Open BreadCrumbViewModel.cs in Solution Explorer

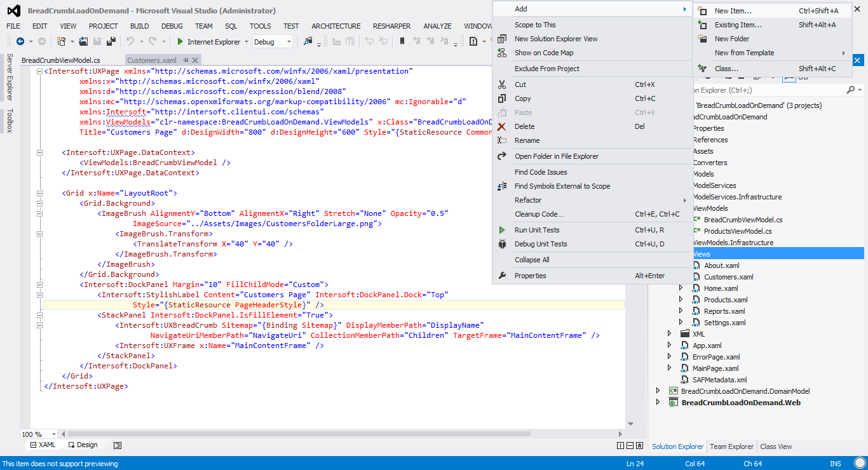(743, 220)
